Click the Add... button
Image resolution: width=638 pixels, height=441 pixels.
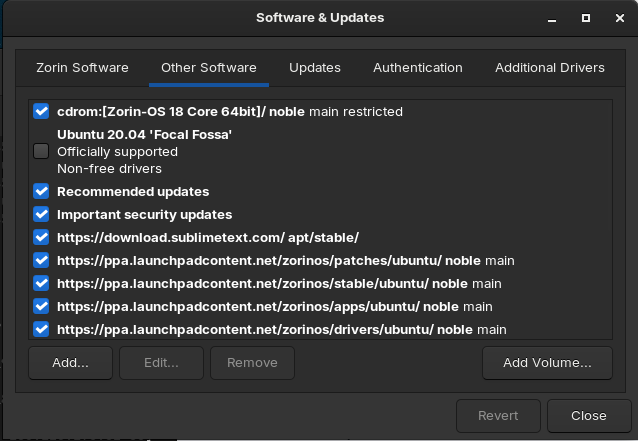(70, 362)
